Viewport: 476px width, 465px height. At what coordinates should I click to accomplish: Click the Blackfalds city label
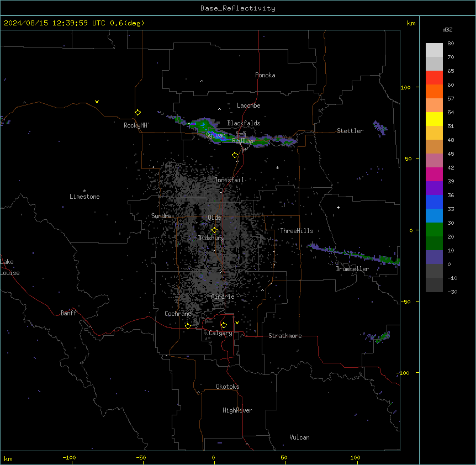244,123
